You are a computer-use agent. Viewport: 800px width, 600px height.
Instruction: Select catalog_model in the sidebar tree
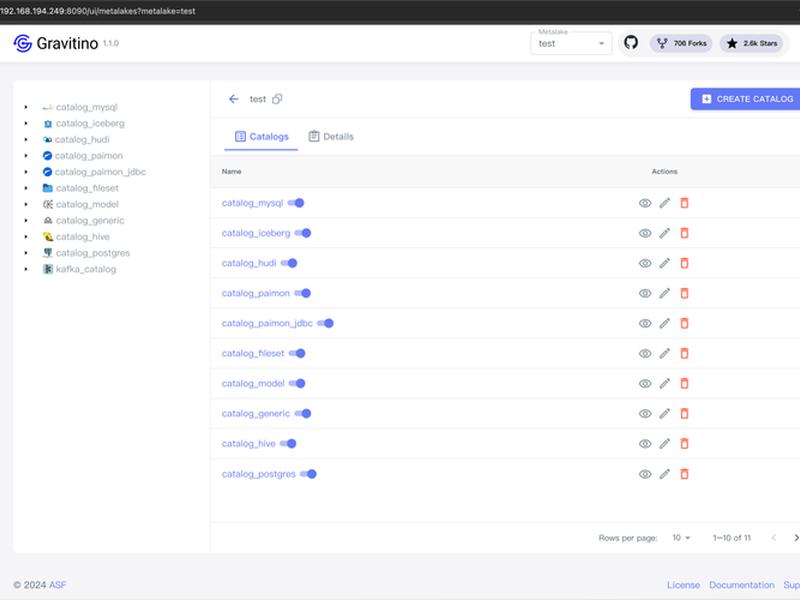(x=87, y=205)
